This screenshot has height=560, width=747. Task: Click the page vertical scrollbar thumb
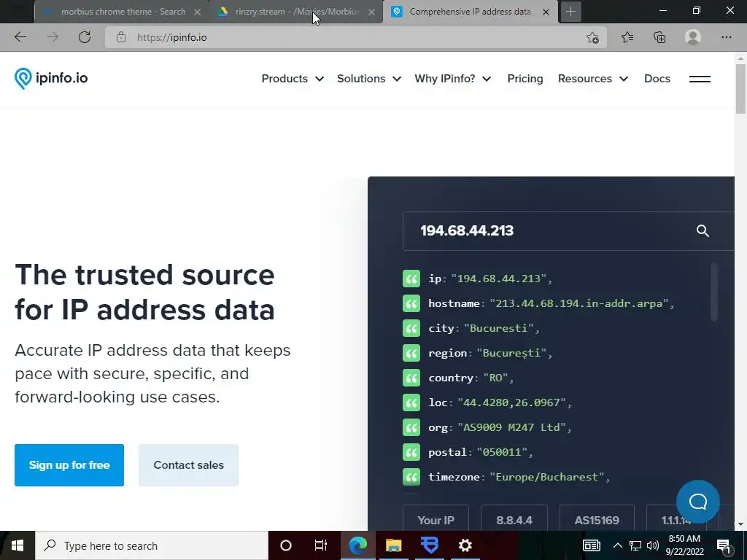[740, 89]
